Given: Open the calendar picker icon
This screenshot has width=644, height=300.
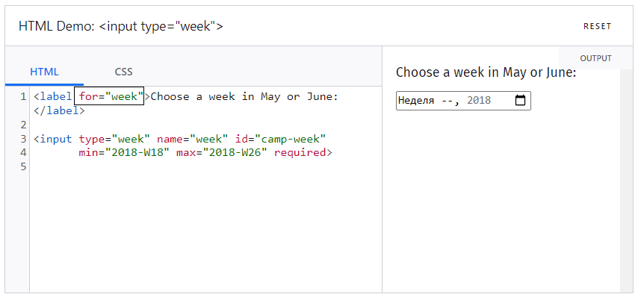Looking at the screenshot, I should [520, 100].
